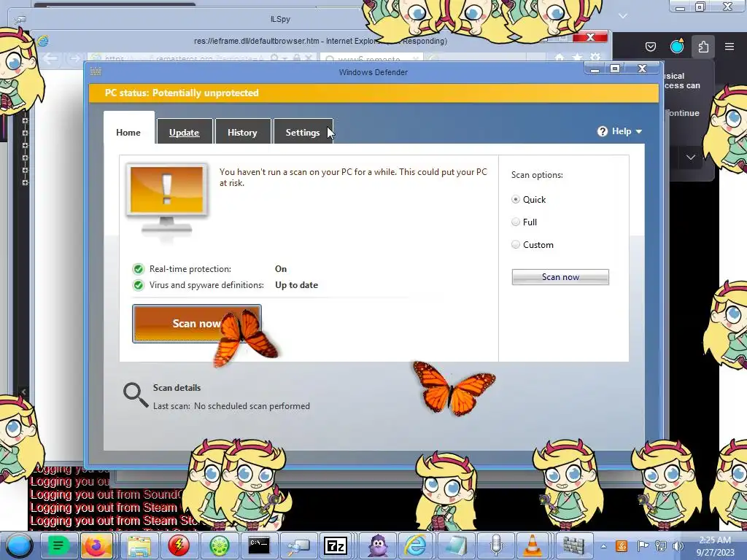Screen dimensions: 747x560
Task: Open 7-Zip from the taskbar
Action: coord(335,545)
